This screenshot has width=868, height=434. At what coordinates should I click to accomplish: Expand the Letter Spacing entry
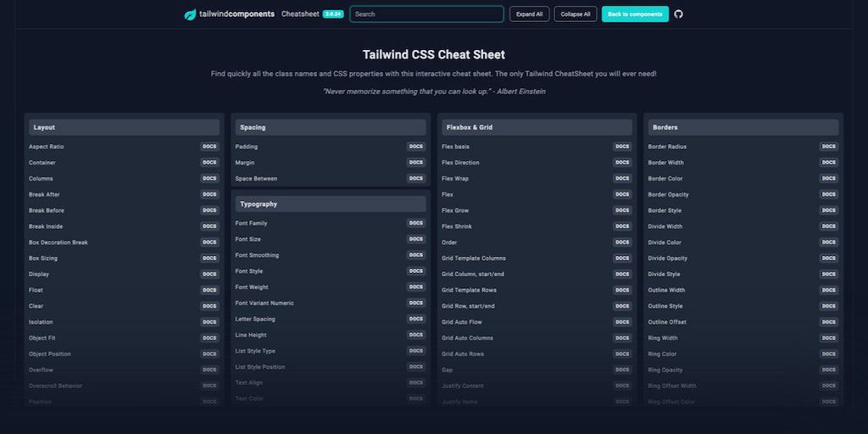coord(255,320)
